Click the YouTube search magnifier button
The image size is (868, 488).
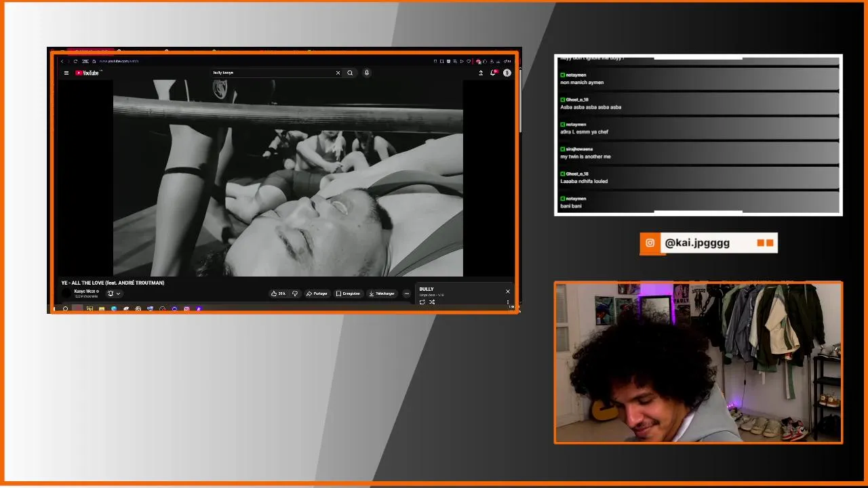pyautogui.click(x=350, y=73)
